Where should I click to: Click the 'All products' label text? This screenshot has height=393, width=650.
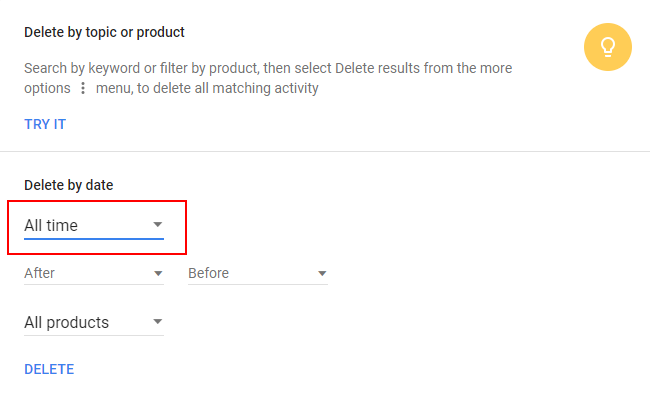[66, 323]
